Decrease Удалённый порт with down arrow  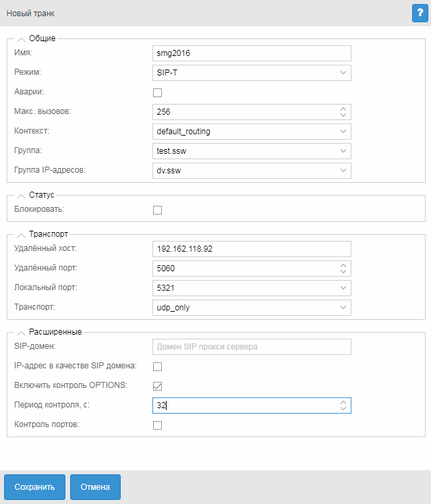click(x=343, y=272)
